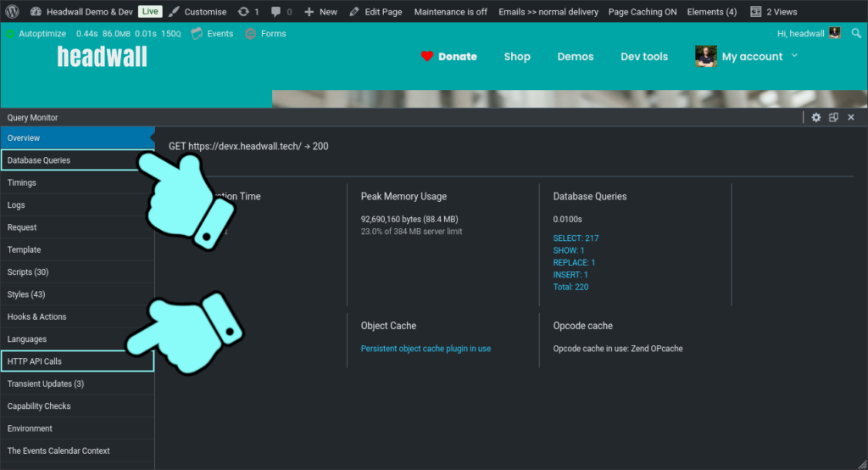Select the Languages panel
868x470 pixels.
[77, 339]
